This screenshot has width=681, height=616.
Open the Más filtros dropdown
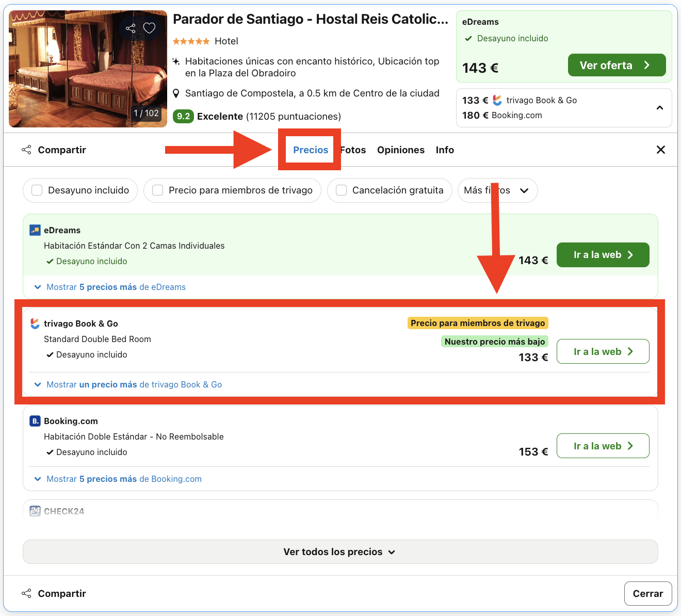pyautogui.click(x=497, y=190)
